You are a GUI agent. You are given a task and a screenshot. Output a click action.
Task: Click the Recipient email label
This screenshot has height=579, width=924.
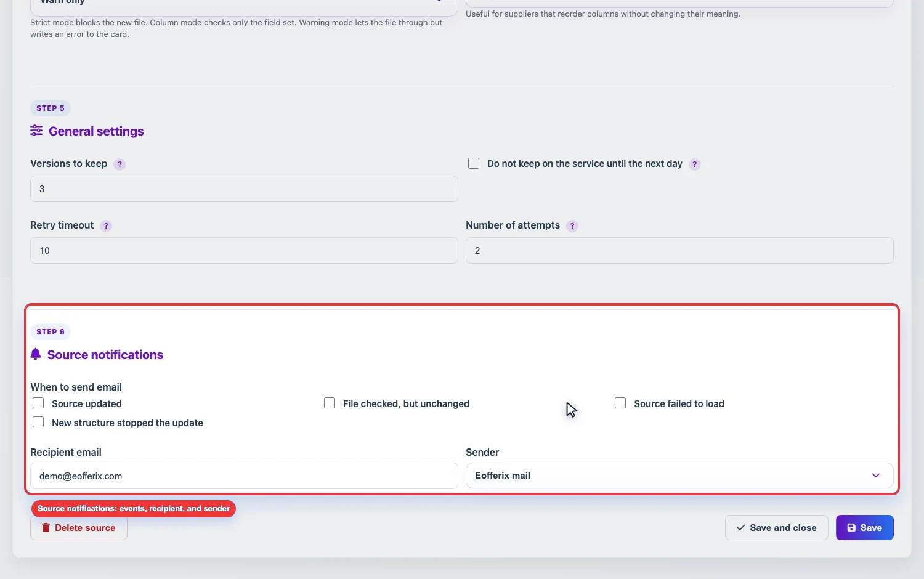(66, 452)
